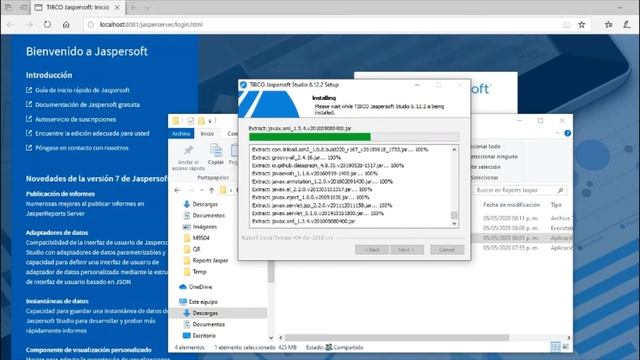Click the Buscar en Reports Jasper field
The image size is (640, 360).
coord(520,190)
